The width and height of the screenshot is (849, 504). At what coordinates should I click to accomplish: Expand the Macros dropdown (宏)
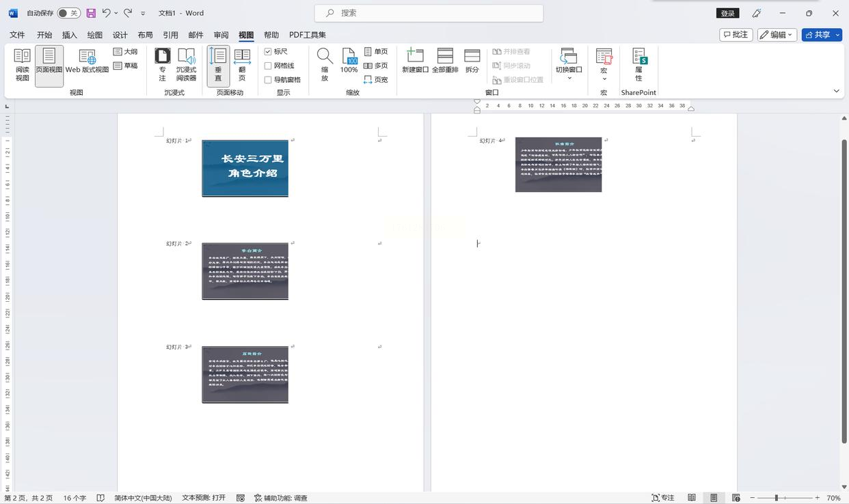point(604,79)
